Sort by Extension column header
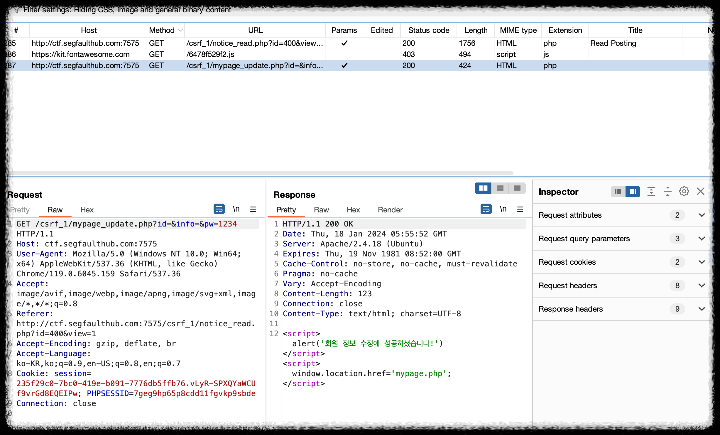 pyautogui.click(x=565, y=30)
